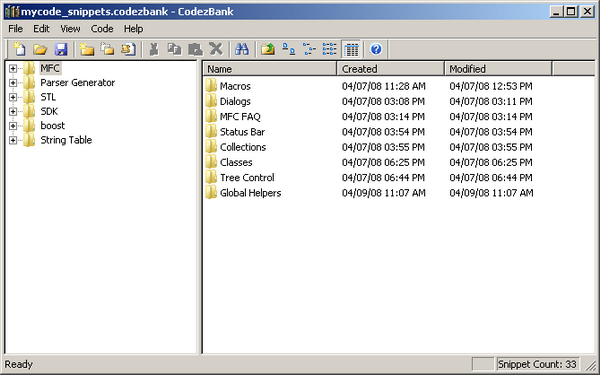
Task: Click the New Folder toolbar icon
Action: [87, 49]
